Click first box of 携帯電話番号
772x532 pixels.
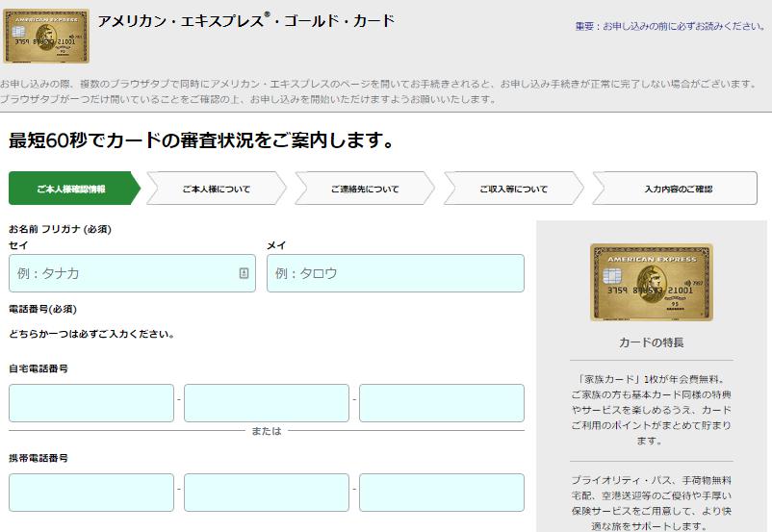click(91, 493)
